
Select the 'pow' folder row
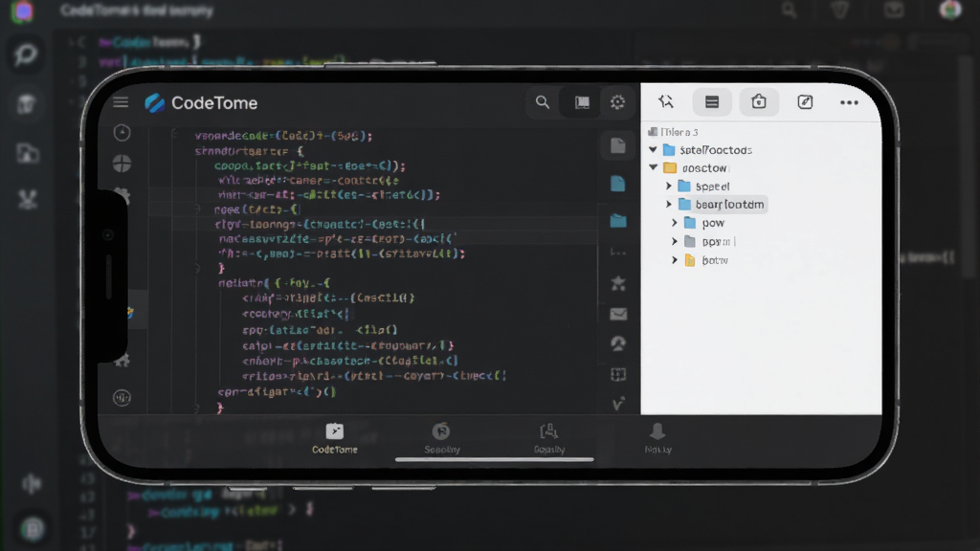click(704, 223)
